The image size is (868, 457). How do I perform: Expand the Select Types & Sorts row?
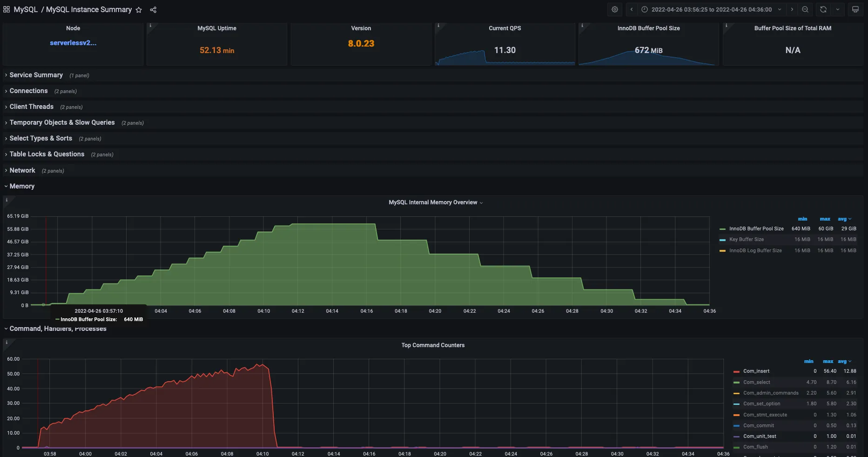[40, 138]
